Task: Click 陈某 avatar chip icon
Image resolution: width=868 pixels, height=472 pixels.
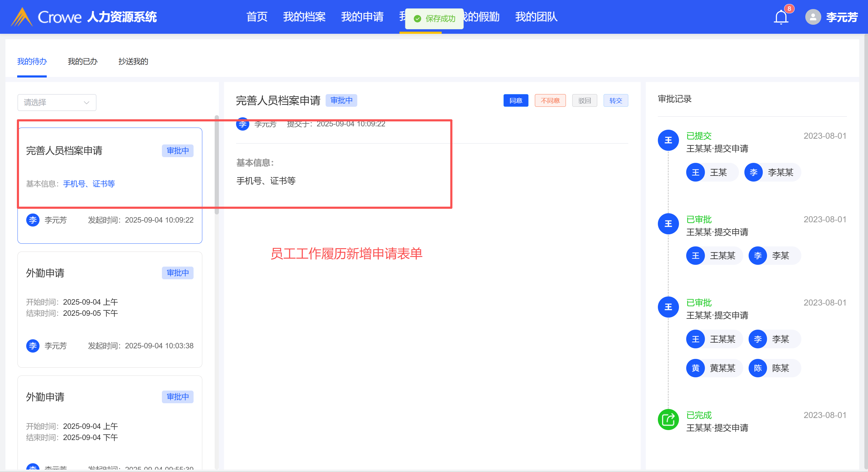Action: [757, 368]
